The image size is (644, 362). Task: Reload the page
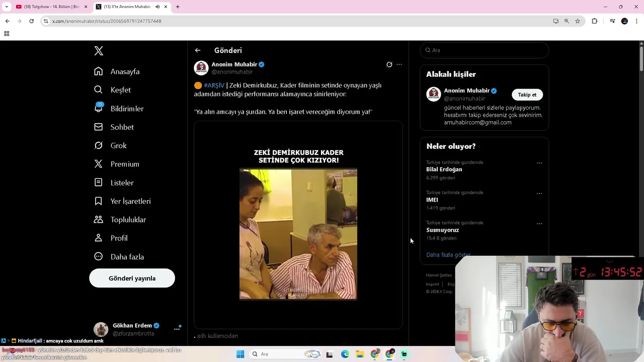tap(31, 21)
